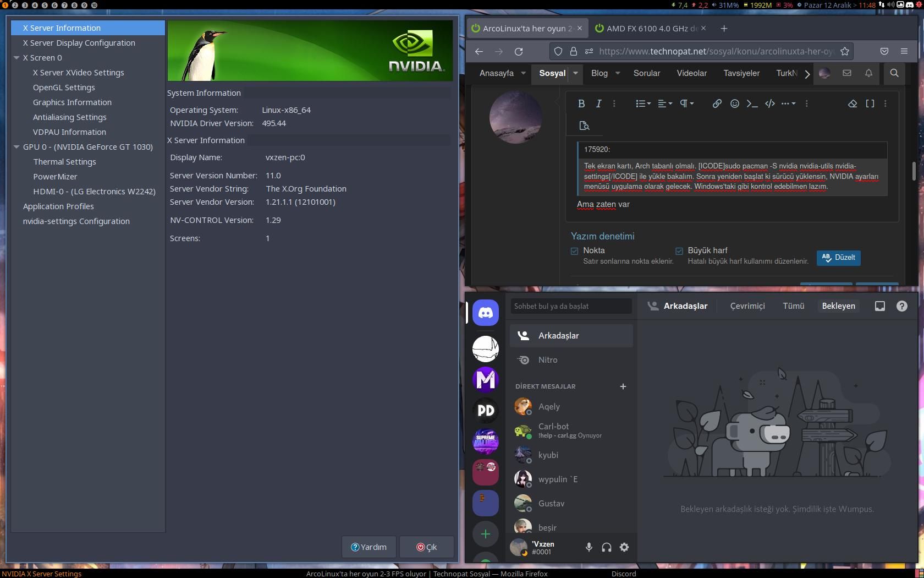Toggle the Büyük harf checkbox
This screenshot has width=924, height=578.
679,251
